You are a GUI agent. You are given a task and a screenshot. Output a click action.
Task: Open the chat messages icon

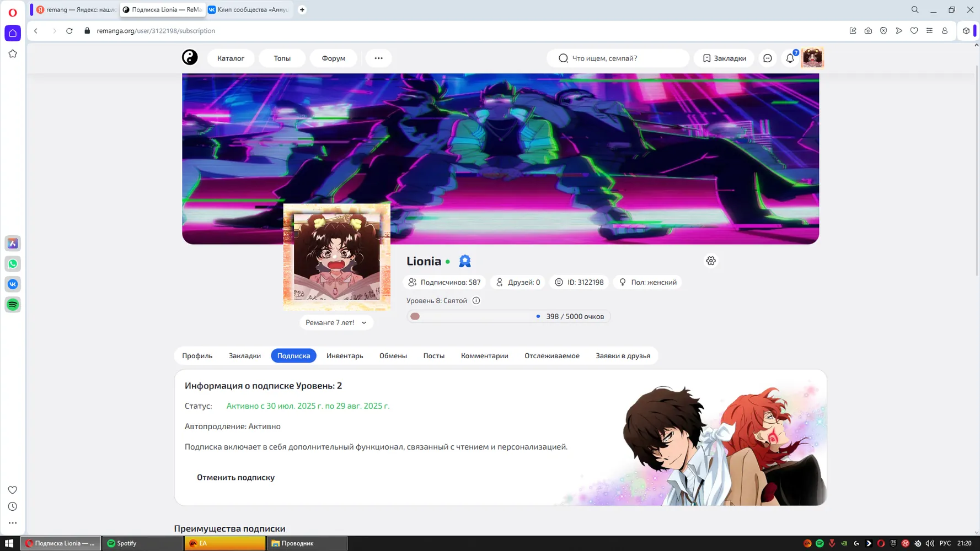click(x=767, y=58)
